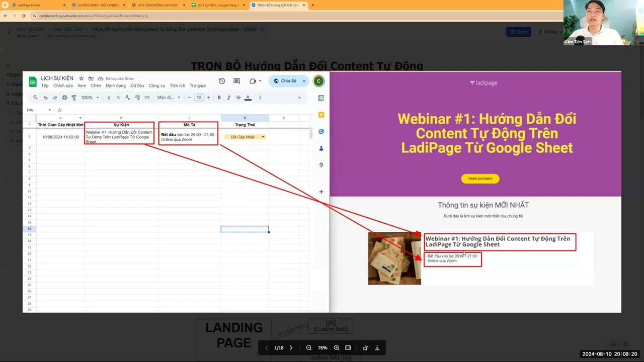Open the three-dot more toolbar options
This screenshot has height=362, width=644.
point(260,98)
